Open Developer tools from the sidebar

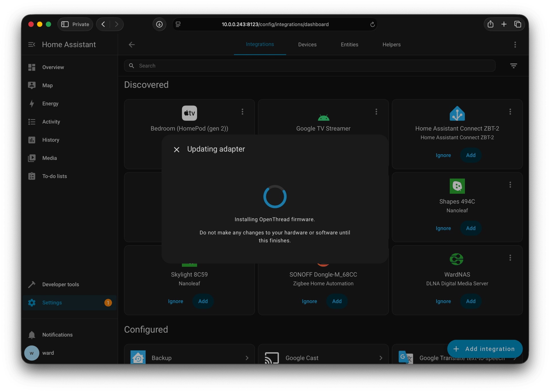(x=32, y=284)
